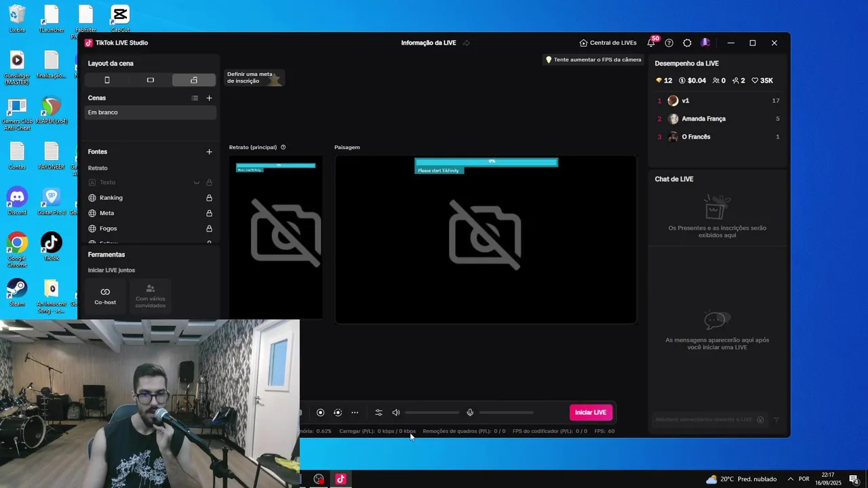Open the help question mark icon

669,43
